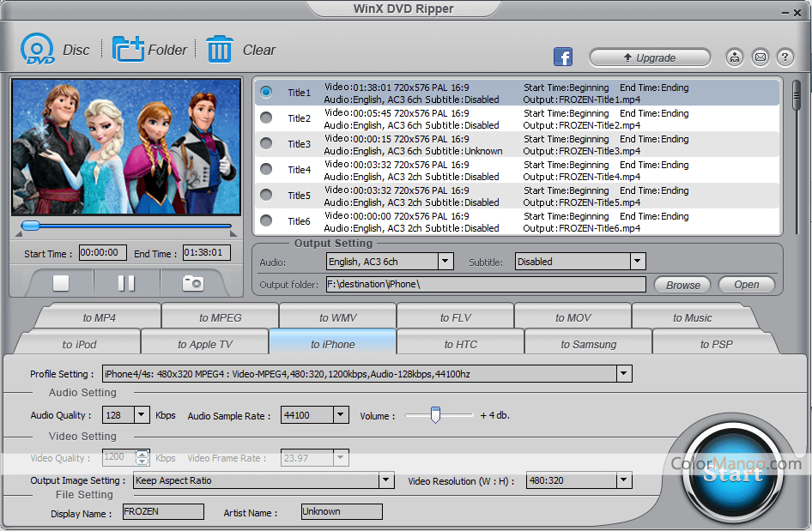Click the Start Time field
812x531 pixels.
[x=102, y=252]
